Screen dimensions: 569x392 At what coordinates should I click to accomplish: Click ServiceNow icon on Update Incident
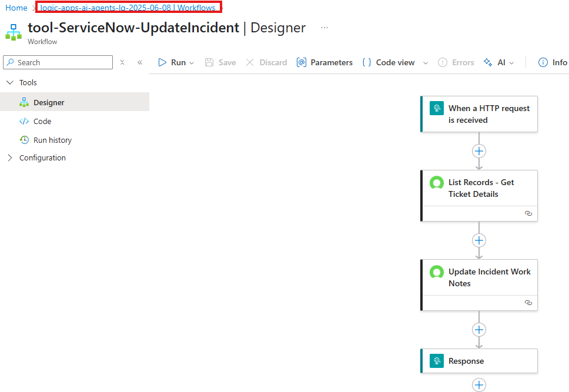click(437, 272)
